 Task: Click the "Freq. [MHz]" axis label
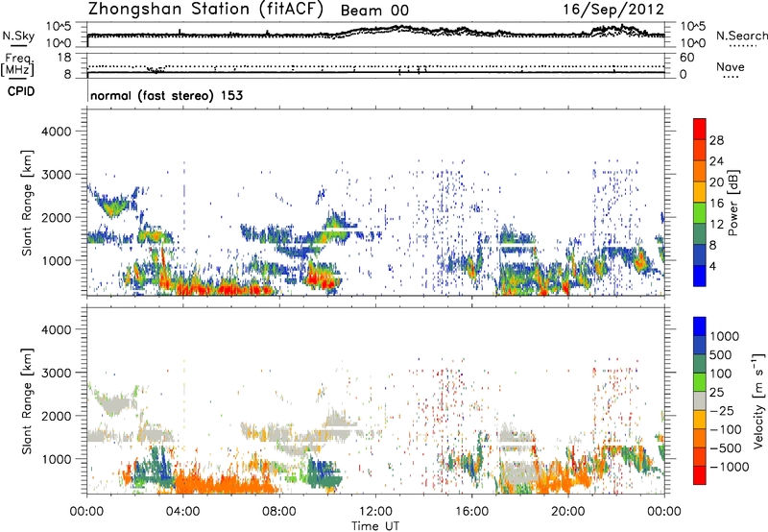tap(17, 65)
